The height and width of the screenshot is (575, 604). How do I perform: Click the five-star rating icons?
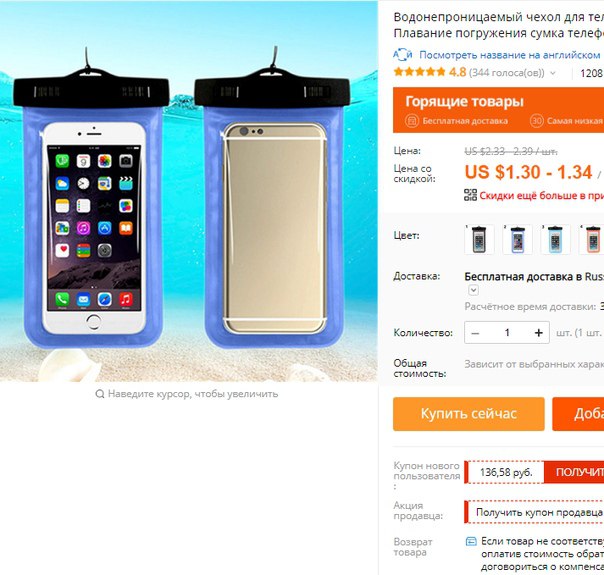(x=419, y=72)
